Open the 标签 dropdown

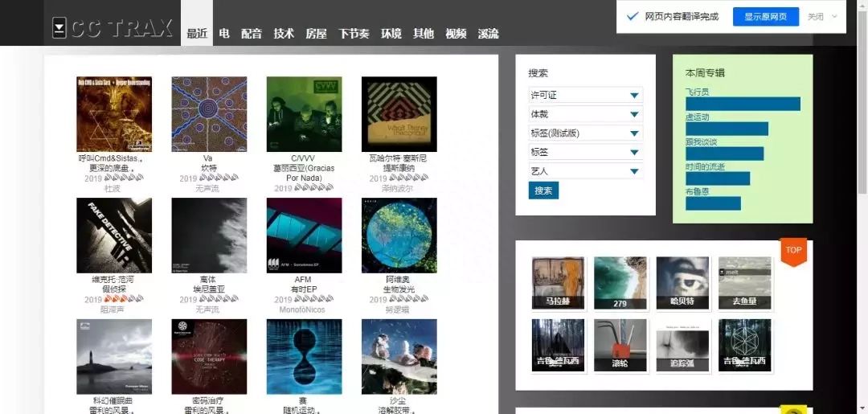[586, 152]
